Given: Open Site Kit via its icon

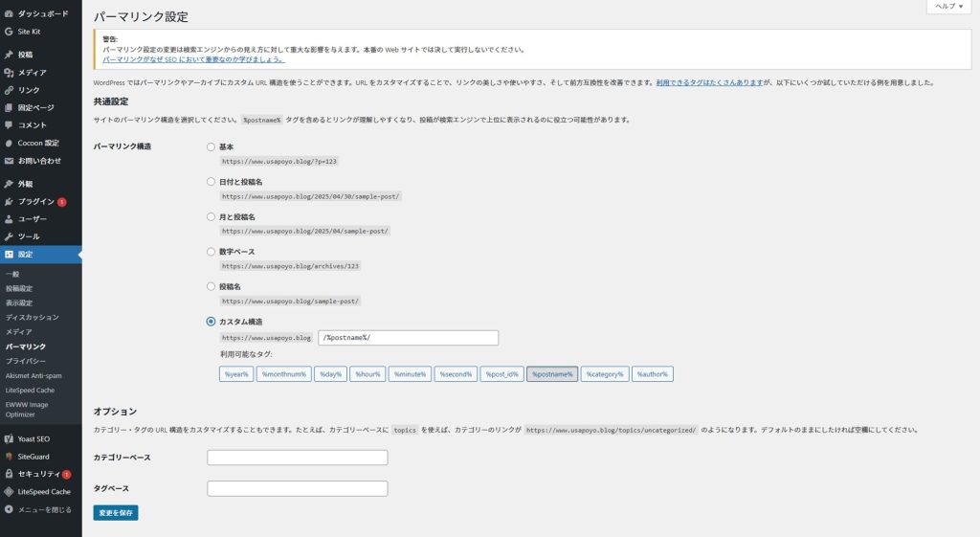Looking at the screenshot, I should [9, 32].
